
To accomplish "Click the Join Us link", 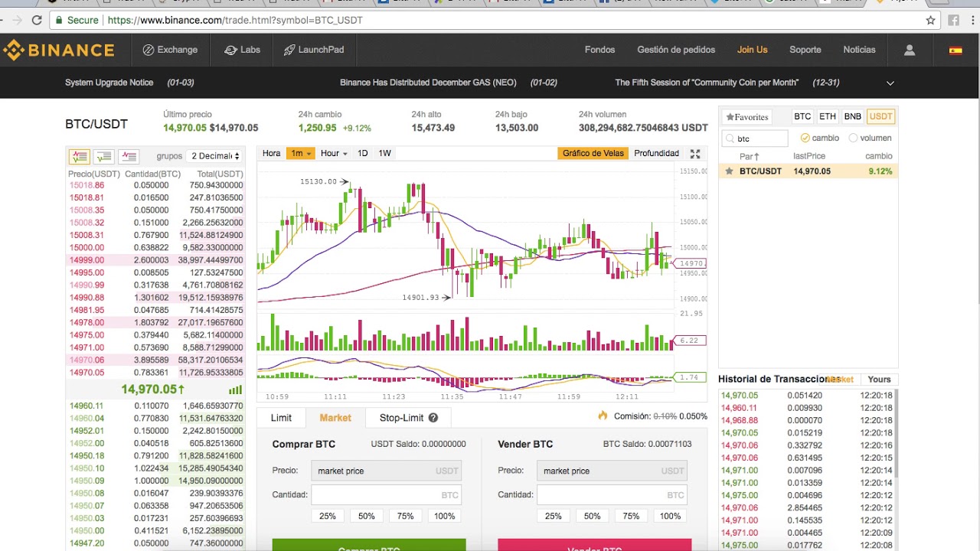I will pyautogui.click(x=752, y=50).
